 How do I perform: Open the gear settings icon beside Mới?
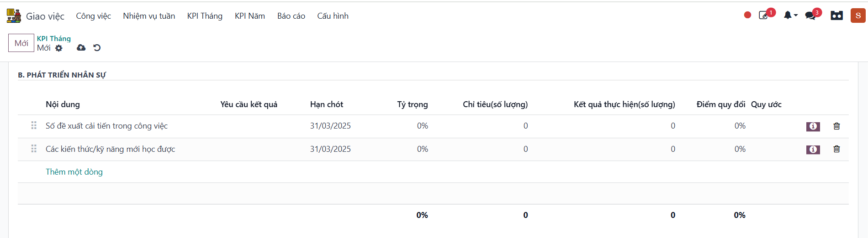pos(59,48)
